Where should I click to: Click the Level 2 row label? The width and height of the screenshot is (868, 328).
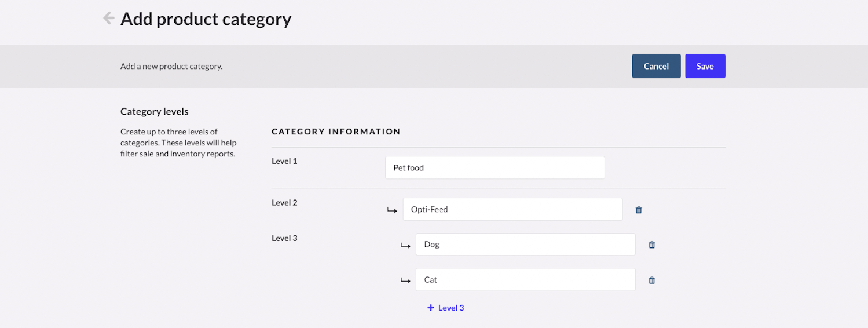pos(284,203)
